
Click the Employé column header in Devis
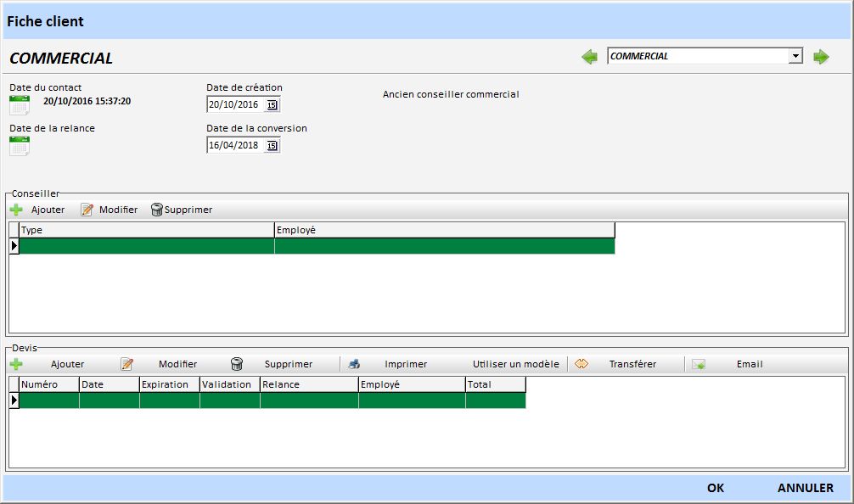click(411, 384)
